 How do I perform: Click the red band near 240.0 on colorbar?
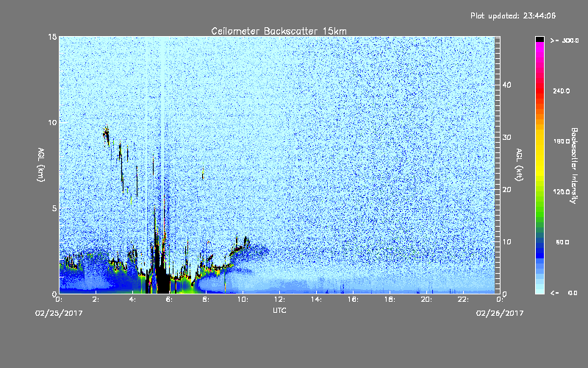tap(539, 90)
